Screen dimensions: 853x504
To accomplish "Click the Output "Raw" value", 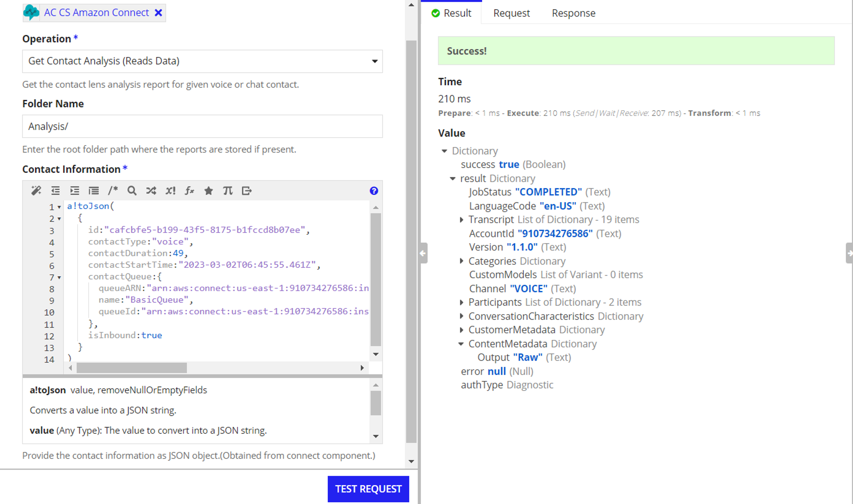I will coord(528,357).
